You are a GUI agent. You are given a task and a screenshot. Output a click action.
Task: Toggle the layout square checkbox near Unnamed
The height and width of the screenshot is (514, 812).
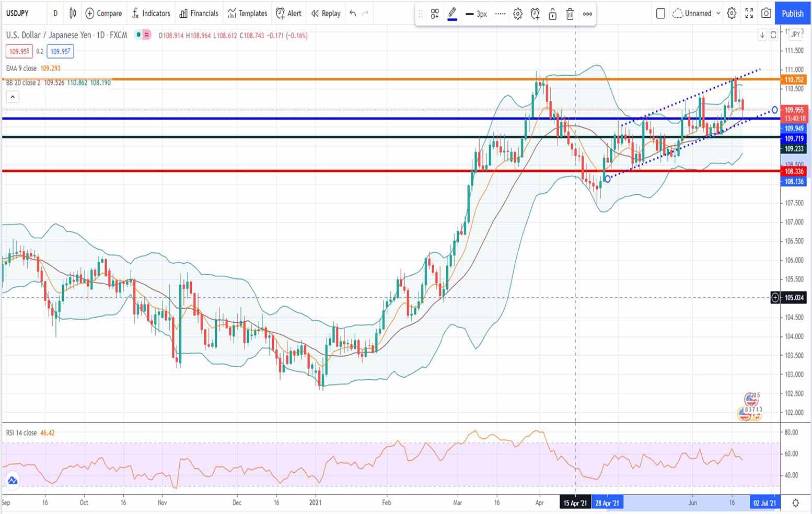[x=660, y=14]
